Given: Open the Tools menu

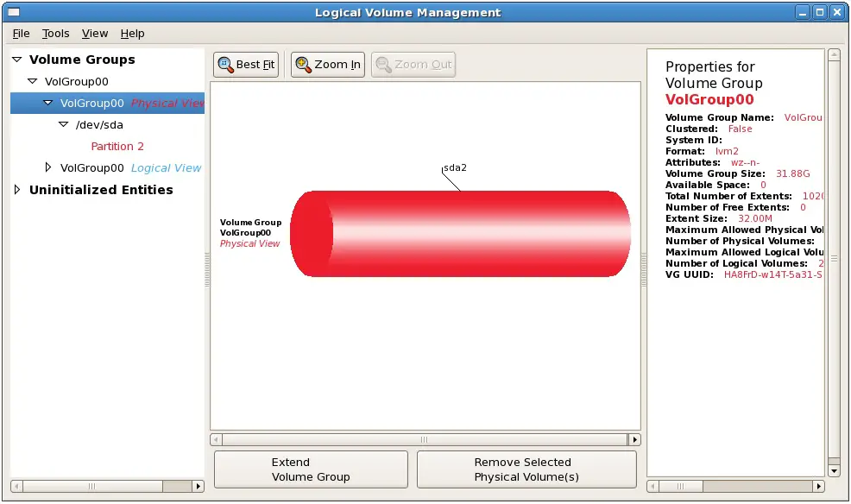Looking at the screenshot, I should coord(56,34).
